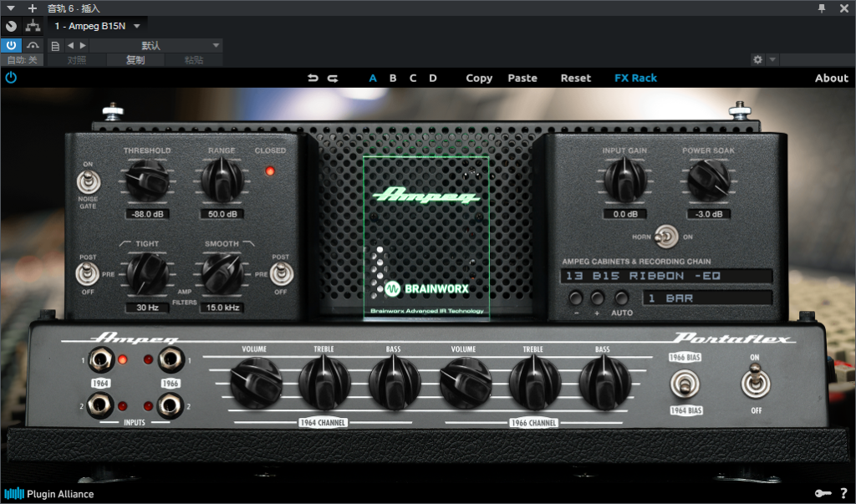Screen dimensions: 856x504
Task: Click the preset file document icon
Action: pos(55,46)
